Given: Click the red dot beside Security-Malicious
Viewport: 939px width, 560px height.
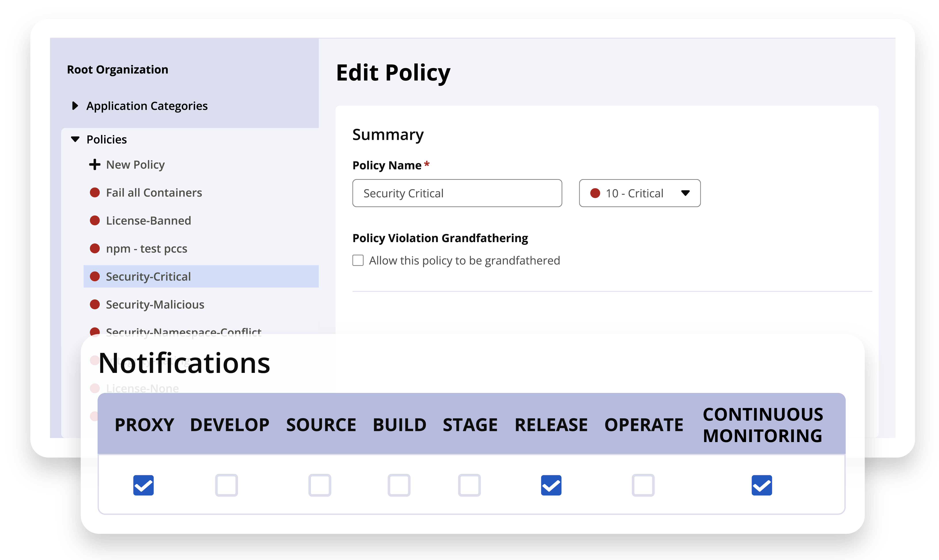Looking at the screenshot, I should (x=95, y=304).
